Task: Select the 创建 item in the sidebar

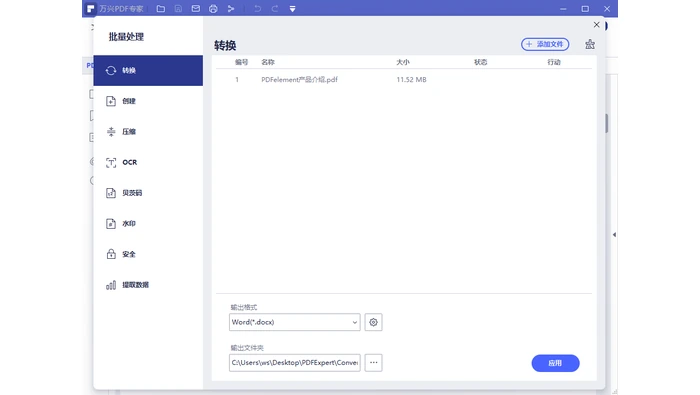Action: click(x=148, y=101)
